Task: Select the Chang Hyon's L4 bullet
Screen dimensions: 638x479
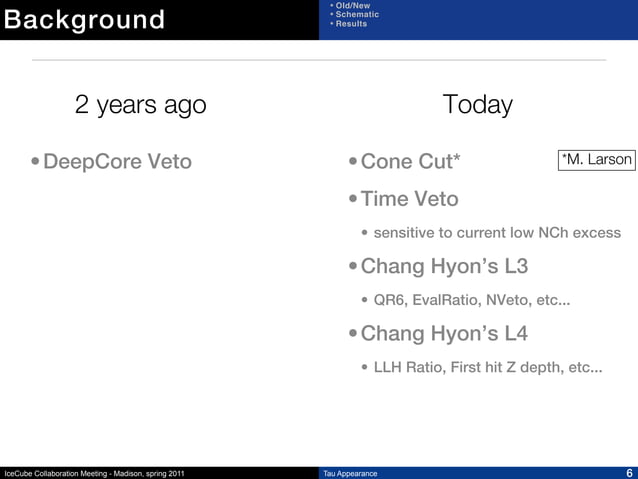Action: tap(444, 333)
